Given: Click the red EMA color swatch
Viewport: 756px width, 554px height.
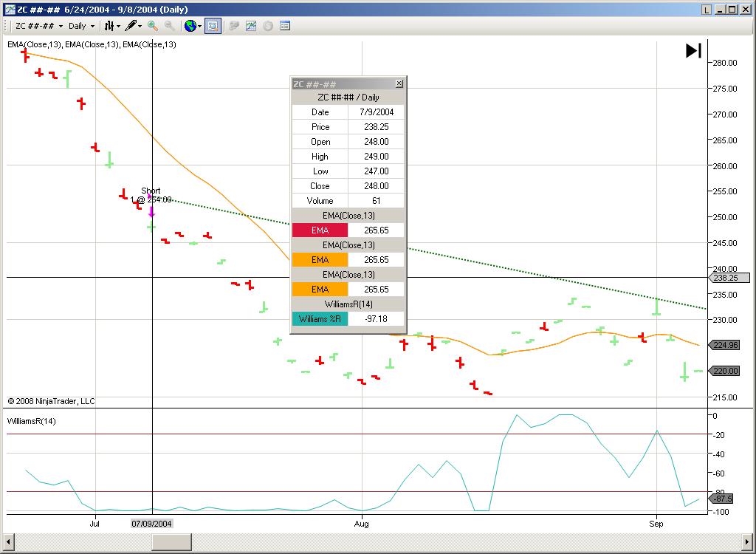Looking at the screenshot, I should 320,230.
